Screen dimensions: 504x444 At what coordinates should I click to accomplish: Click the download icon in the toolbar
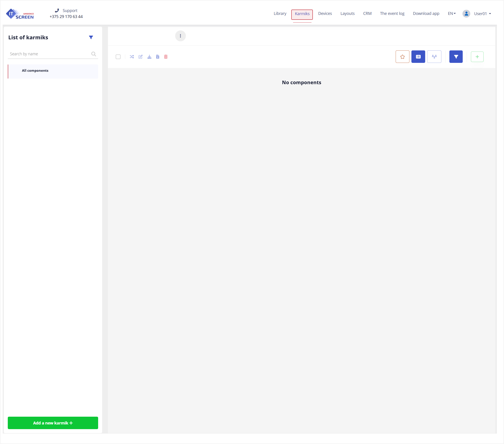pyautogui.click(x=149, y=57)
